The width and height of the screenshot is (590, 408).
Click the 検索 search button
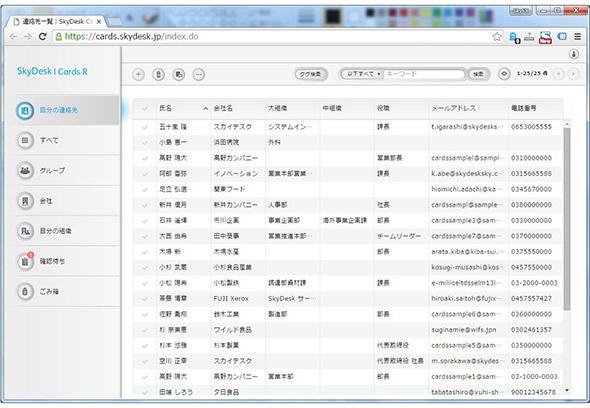click(479, 74)
